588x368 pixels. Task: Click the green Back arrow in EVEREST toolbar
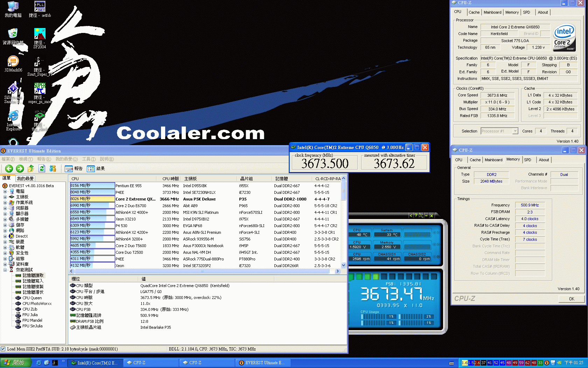[9, 169]
